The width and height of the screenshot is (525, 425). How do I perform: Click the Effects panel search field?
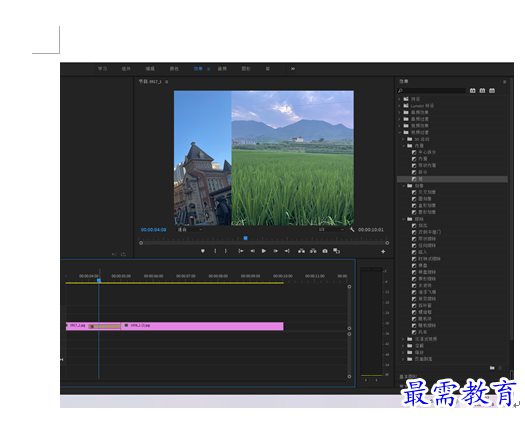[431, 91]
